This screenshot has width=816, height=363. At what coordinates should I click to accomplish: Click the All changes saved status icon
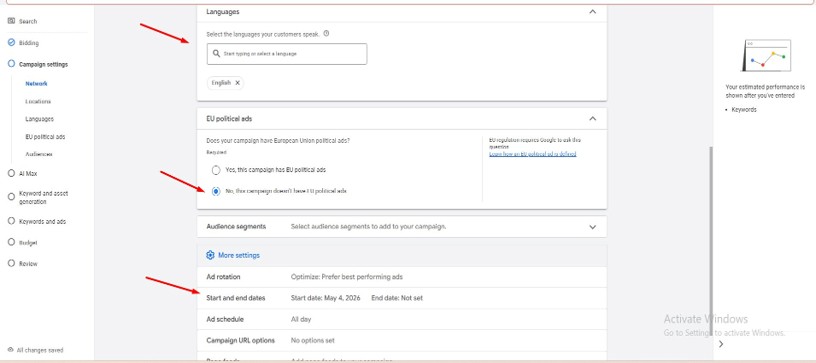tap(11, 350)
